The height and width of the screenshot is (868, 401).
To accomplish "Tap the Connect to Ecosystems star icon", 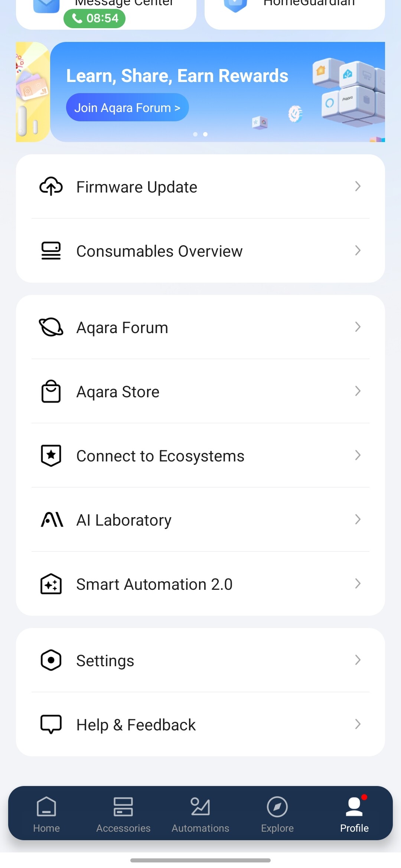I will (x=51, y=456).
